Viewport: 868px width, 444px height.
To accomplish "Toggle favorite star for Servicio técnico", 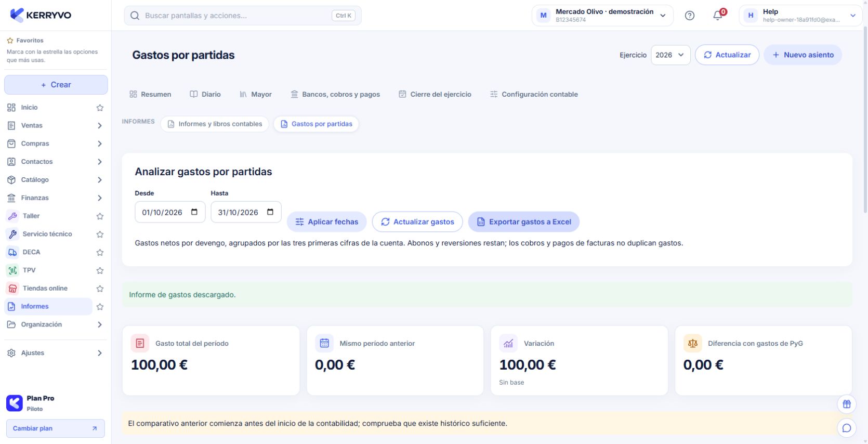I will coord(100,234).
